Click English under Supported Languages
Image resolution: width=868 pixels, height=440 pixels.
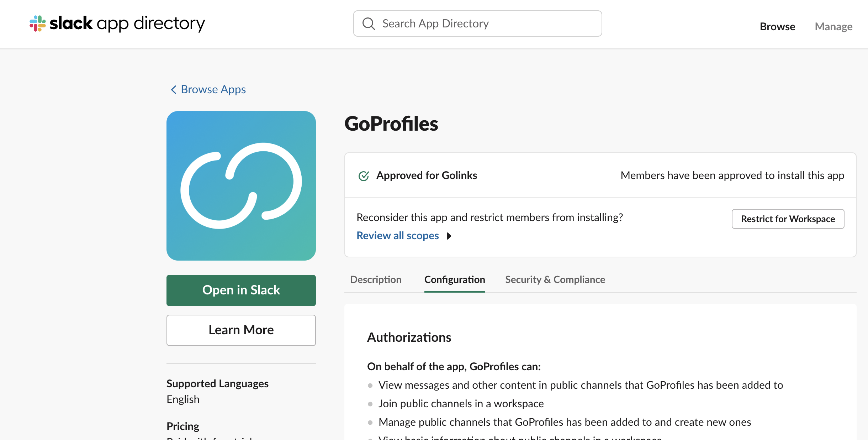(x=183, y=399)
